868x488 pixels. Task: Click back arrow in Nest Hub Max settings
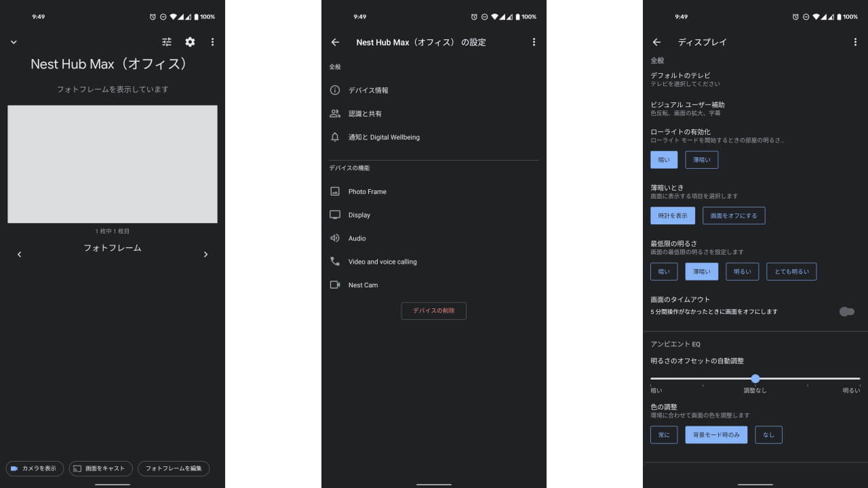(x=335, y=42)
